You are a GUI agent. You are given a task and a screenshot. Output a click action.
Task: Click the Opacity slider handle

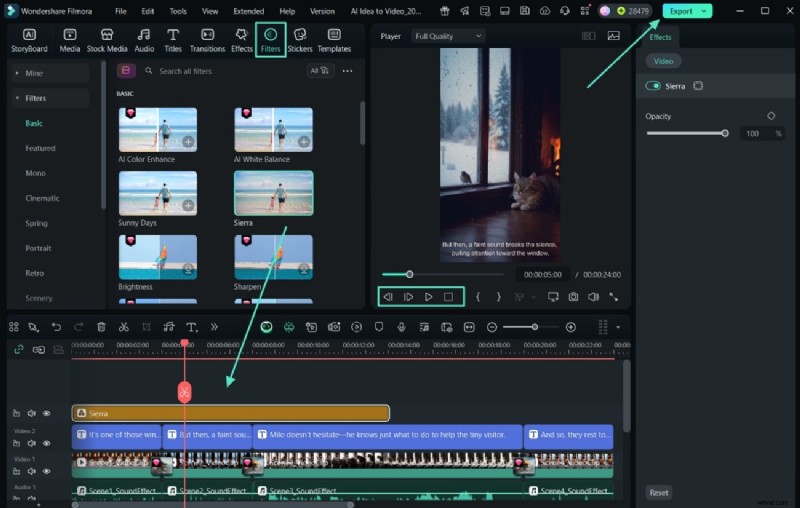click(x=725, y=133)
